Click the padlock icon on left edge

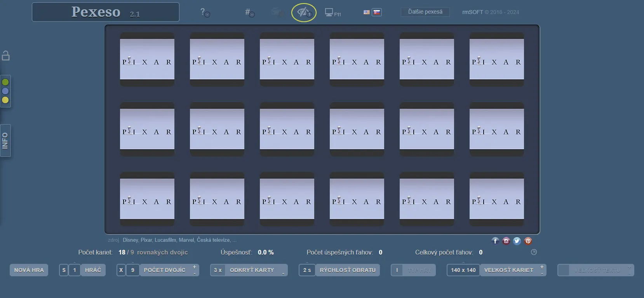coord(6,56)
